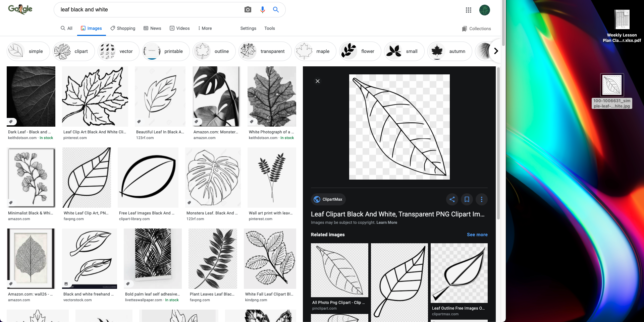
Task: Open the Dark Leaf photo thumbnail
Action: pyautogui.click(x=31, y=96)
